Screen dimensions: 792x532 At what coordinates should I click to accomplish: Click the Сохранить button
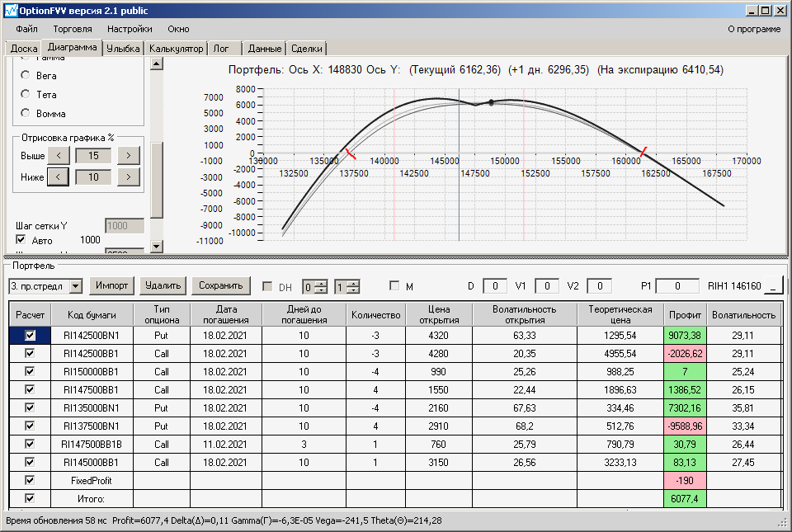pos(220,286)
